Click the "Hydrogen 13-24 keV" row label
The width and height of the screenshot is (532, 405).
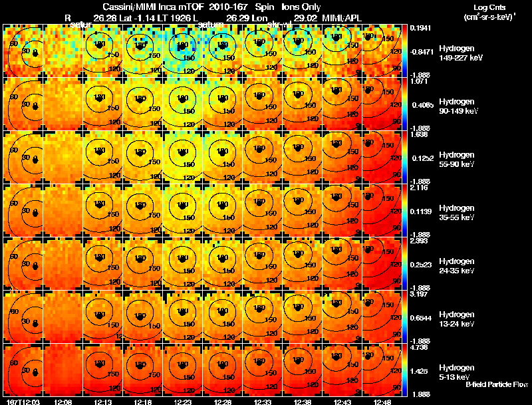click(457, 319)
